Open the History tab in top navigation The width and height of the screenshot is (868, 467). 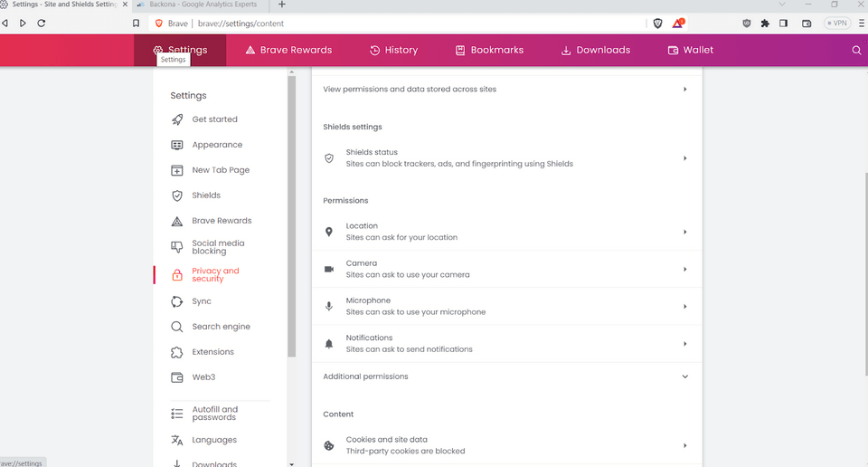393,51
